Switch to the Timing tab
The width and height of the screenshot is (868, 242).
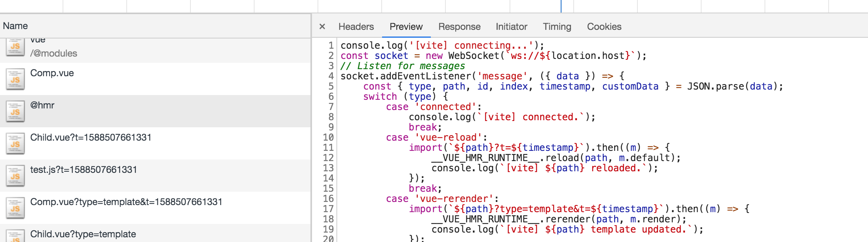click(557, 26)
